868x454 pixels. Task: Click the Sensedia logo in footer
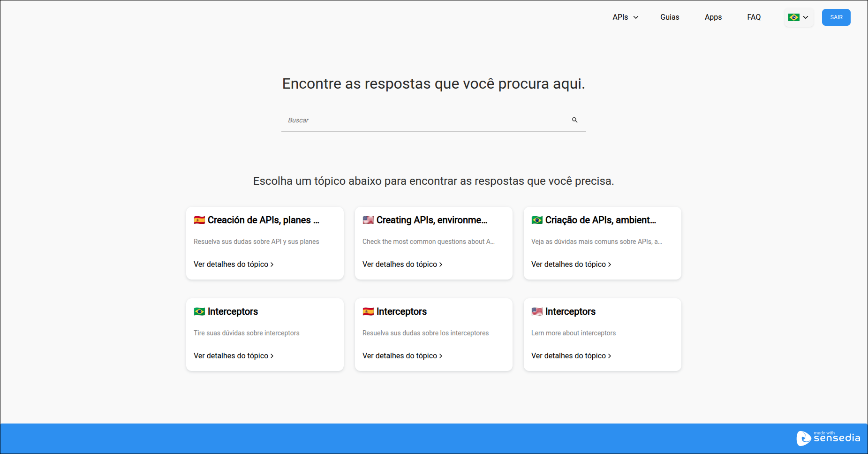point(828,438)
